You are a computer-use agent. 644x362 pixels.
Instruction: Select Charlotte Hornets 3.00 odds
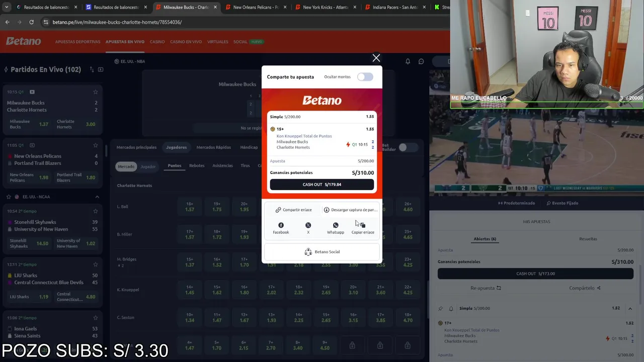[x=76, y=124]
